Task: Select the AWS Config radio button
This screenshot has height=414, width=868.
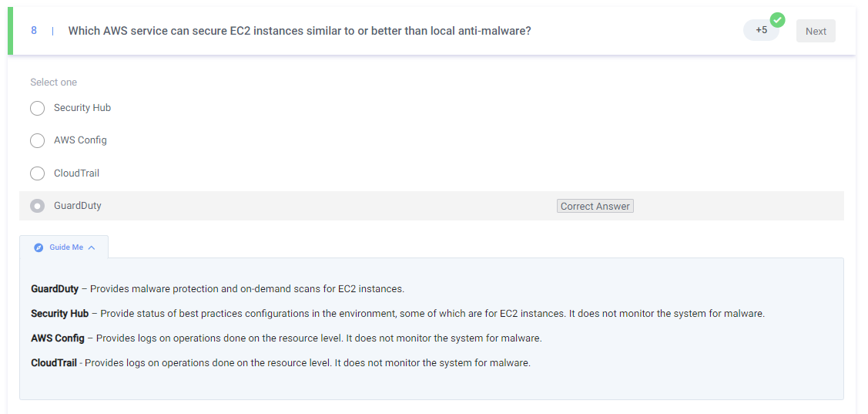Action: coord(37,140)
